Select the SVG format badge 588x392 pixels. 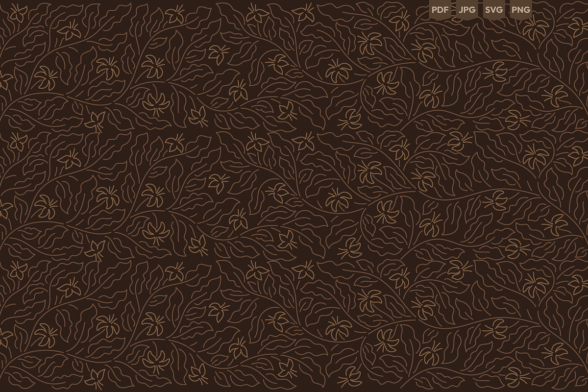tap(493, 10)
